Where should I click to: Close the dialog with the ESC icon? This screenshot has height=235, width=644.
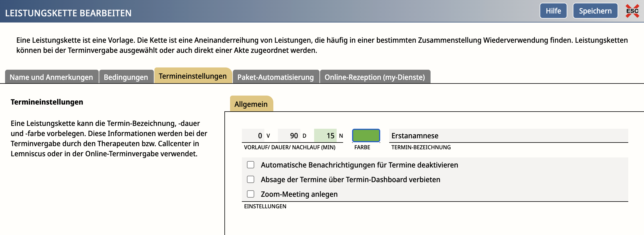click(632, 11)
